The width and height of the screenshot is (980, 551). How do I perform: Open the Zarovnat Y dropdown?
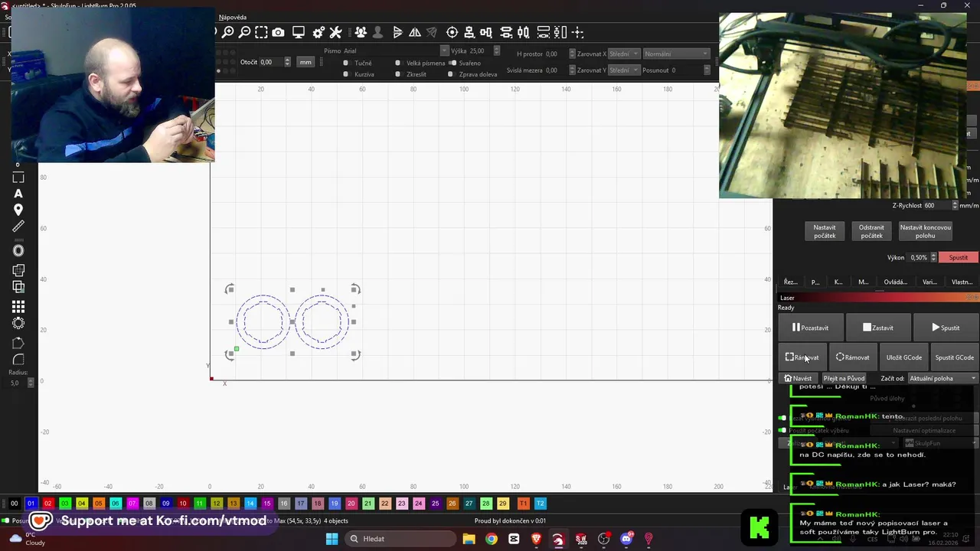coord(624,70)
